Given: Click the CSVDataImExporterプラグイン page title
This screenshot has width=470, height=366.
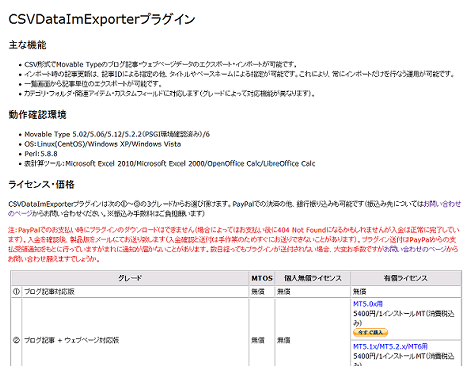Looking at the screenshot, I should coord(102,19).
